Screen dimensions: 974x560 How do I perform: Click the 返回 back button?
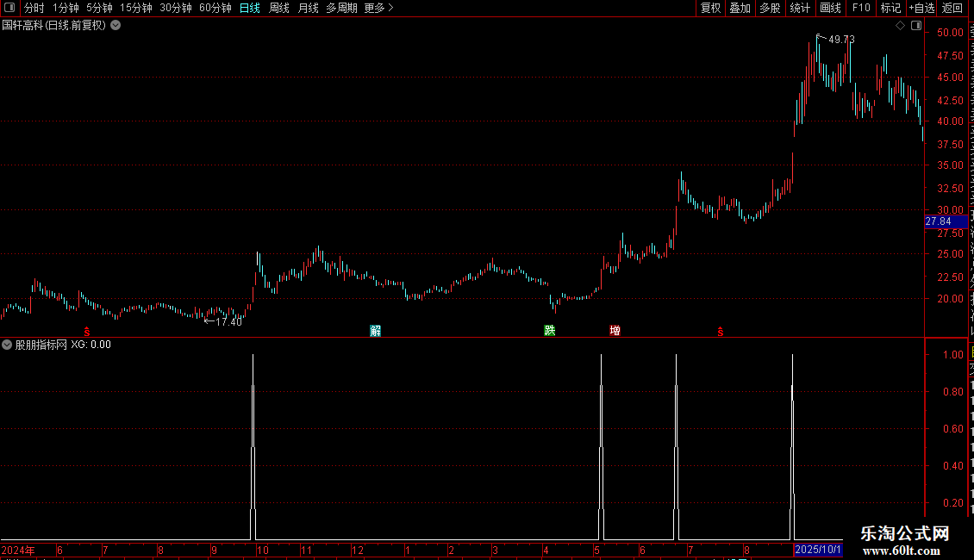[x=952, y=8]
